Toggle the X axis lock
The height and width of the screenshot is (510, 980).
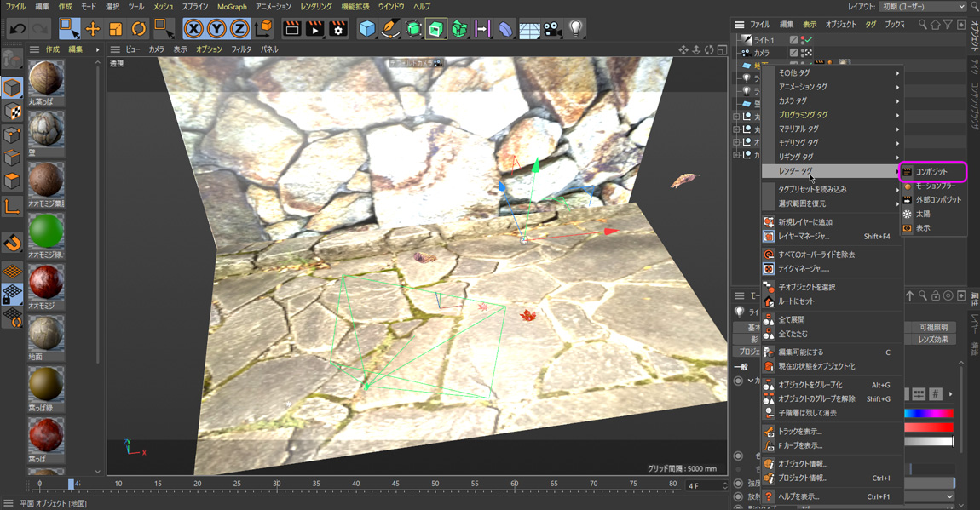193,29
